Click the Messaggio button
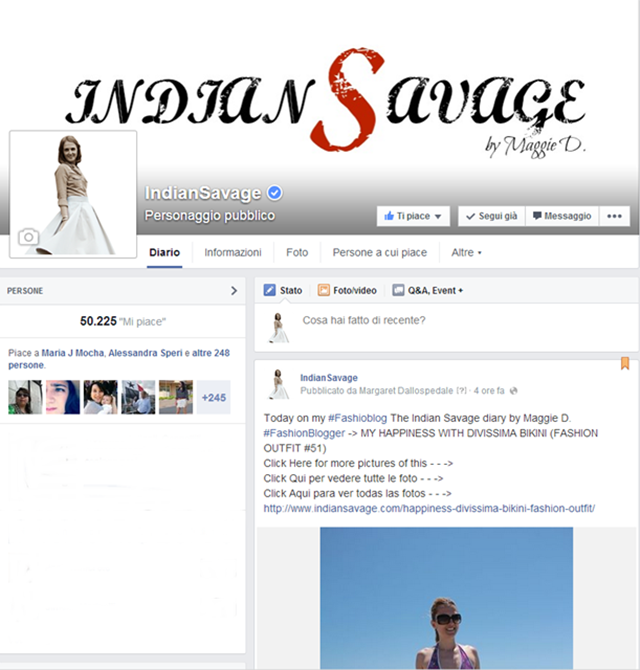Viewport: 640px width, 670px height. 562,216
